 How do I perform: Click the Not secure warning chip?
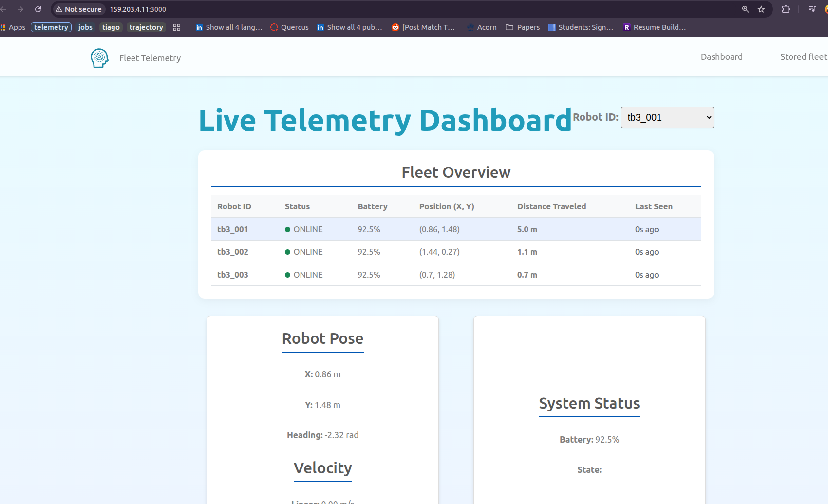pos(78,9)
